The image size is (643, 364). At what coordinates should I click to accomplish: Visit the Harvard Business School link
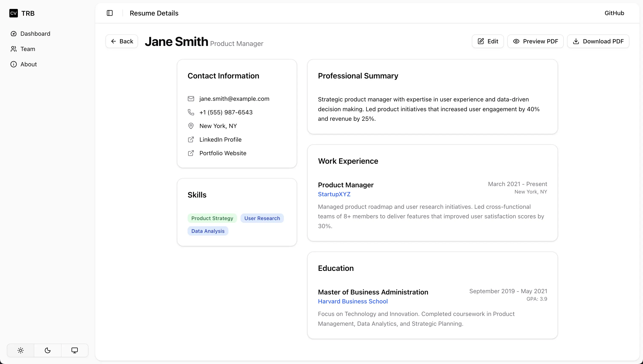tap(353, 301)
